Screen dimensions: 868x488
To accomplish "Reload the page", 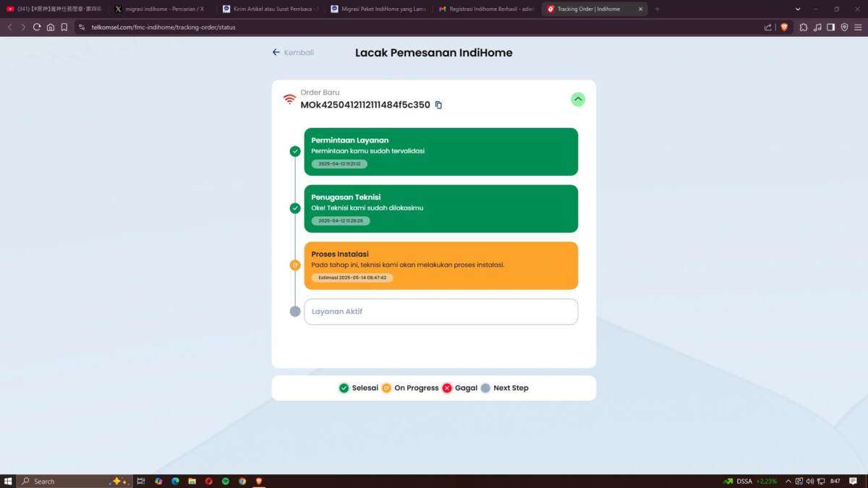I will pyautogui.click(x=37, y=27).
